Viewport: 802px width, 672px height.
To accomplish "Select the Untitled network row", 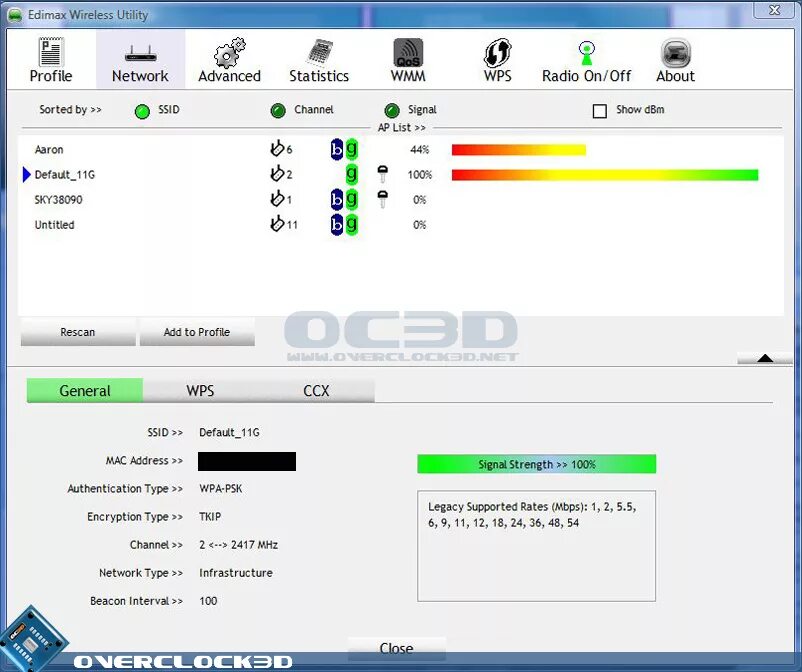I will point(400,225).
